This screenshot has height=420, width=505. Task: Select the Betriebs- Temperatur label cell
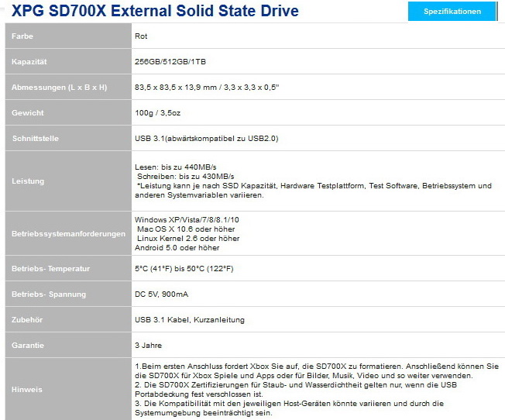click(x=68, y=268)
